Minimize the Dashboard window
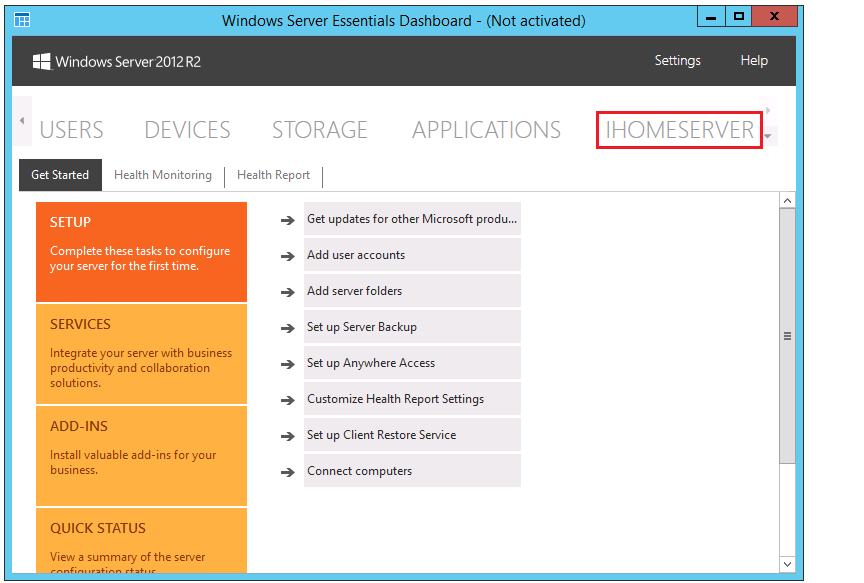864x583 pixels. coord(711,17)
